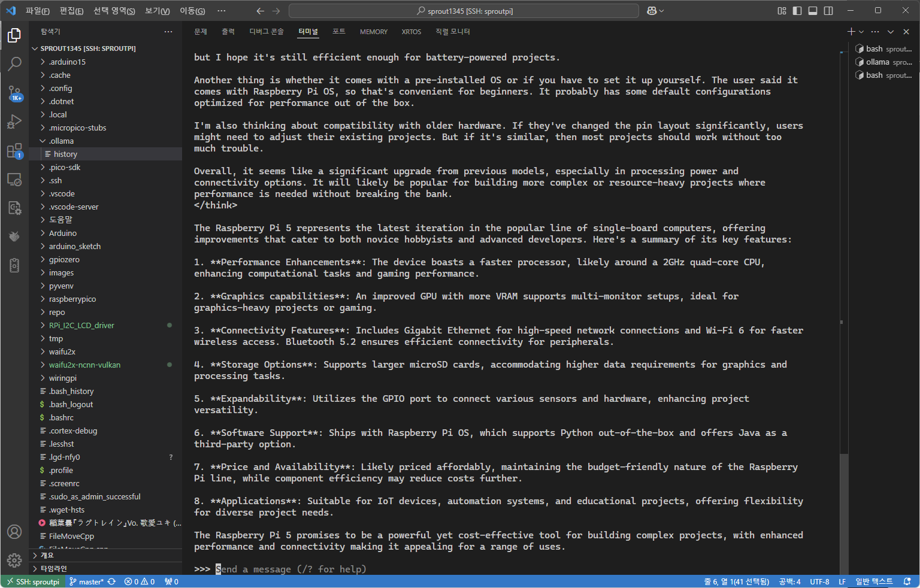Viewport: 920px width, 588px height.
Task: Click the master* branch in status bar
Action: click(x=86, y=581)
